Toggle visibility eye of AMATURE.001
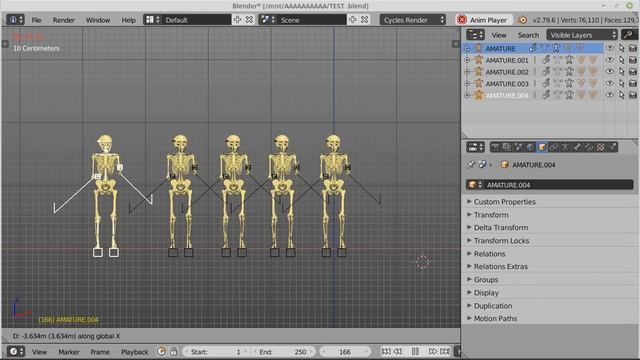Image resolution: width=640 pixels, height=360 pixels. [609, 60]
